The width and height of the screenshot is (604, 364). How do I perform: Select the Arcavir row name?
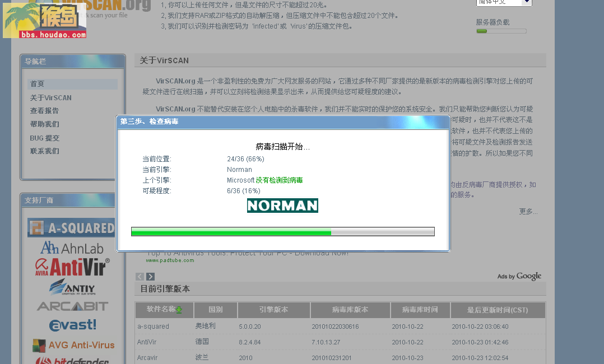tap(147, 358)
